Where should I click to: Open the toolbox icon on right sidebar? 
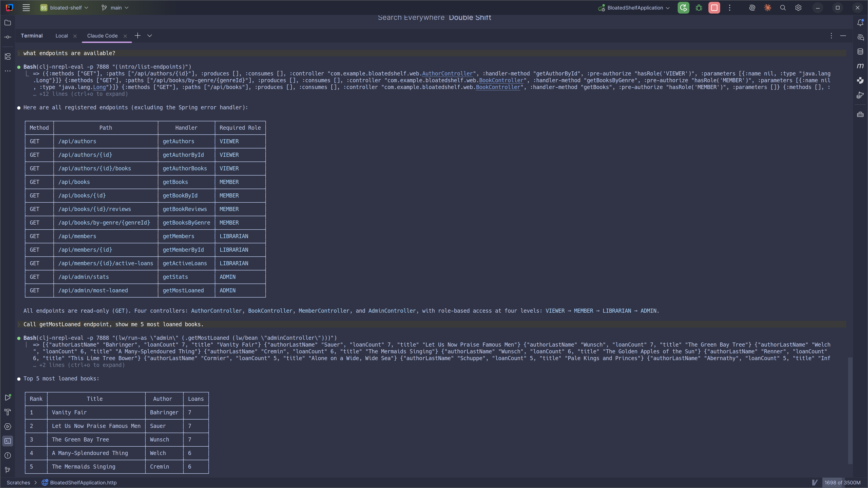(x=860, y=115)
